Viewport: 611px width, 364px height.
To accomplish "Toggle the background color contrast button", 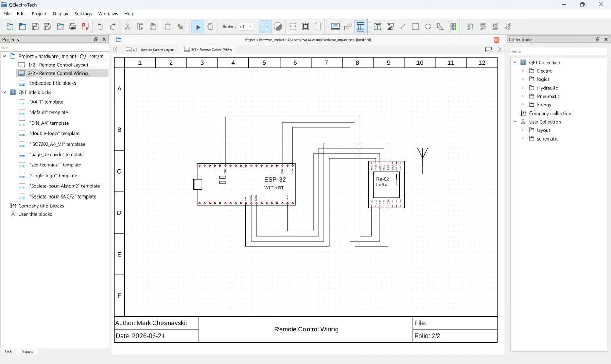I will [x=278, y=26].
